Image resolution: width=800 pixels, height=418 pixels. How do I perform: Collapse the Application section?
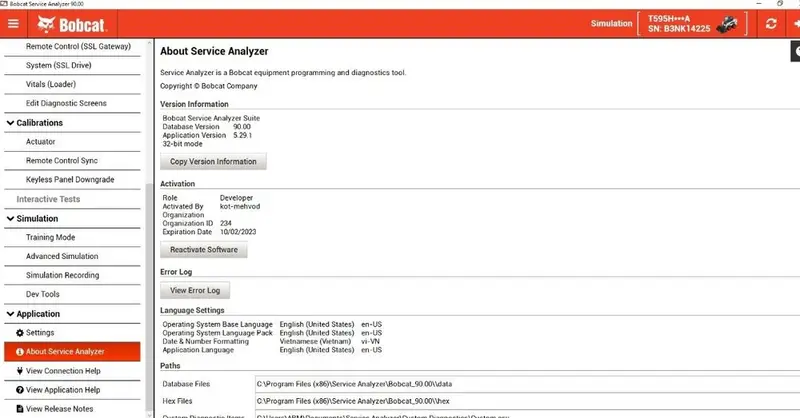click(10, 314)
